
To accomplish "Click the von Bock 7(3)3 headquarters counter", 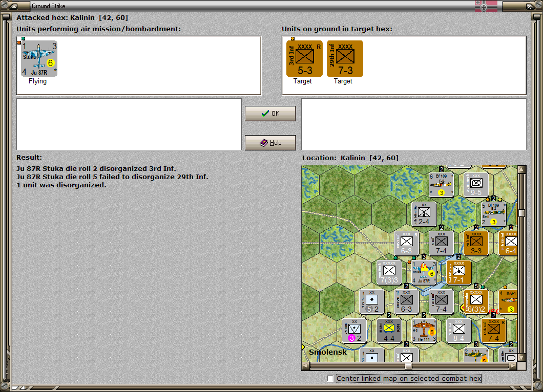I will coord(389,273).
